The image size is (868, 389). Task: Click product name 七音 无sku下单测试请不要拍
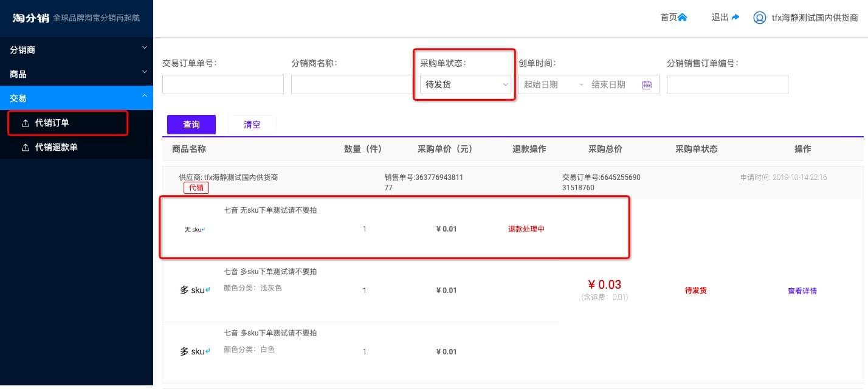coord(270,210)
